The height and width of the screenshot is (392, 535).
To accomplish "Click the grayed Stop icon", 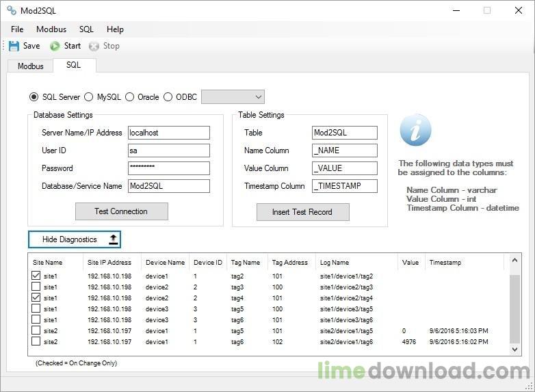I will pyautogui.click(x=94, y=46).
